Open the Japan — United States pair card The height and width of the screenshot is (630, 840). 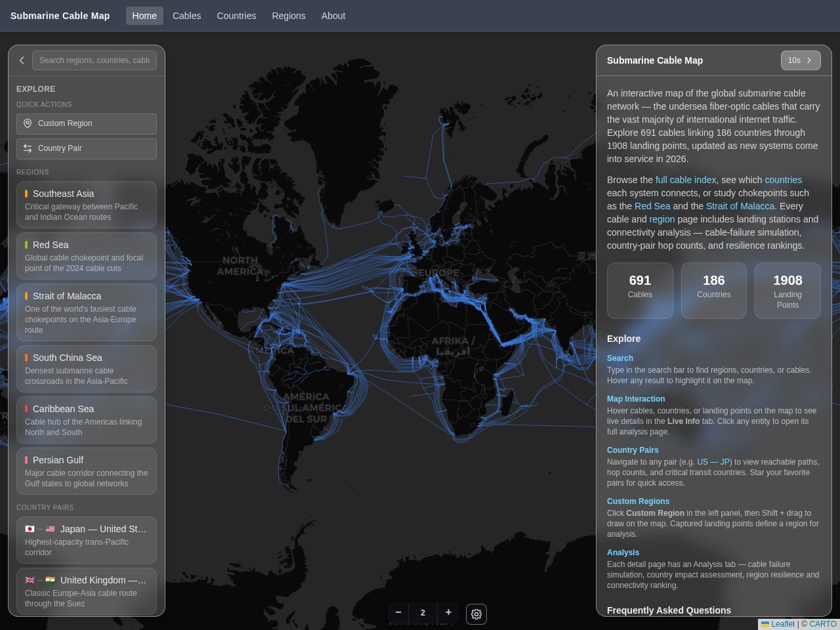87,540
